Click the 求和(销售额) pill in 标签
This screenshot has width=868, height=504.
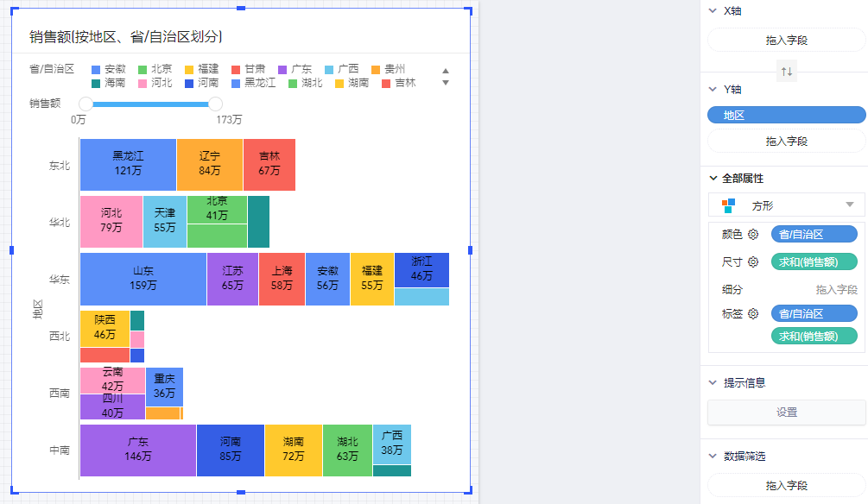tap(814, 336)
